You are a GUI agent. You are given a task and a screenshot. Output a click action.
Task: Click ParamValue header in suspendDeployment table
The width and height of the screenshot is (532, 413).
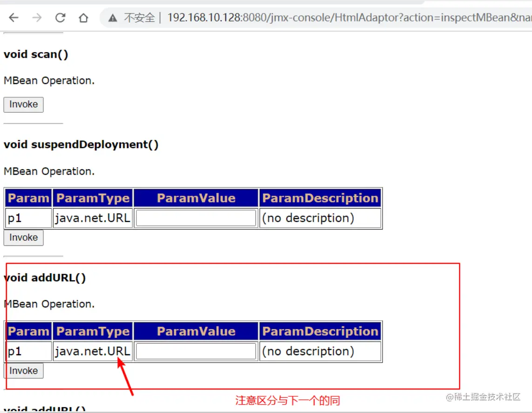pos(196,198)
